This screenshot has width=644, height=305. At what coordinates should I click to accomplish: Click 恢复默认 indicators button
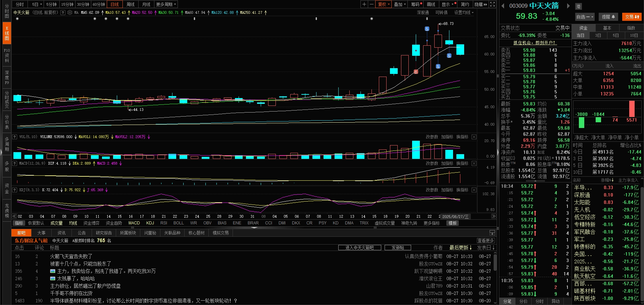tap(36, 223)
